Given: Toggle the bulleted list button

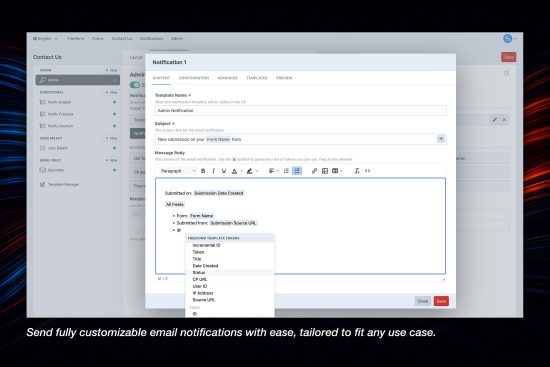Looking at the screenshot, I should (297, 171).
